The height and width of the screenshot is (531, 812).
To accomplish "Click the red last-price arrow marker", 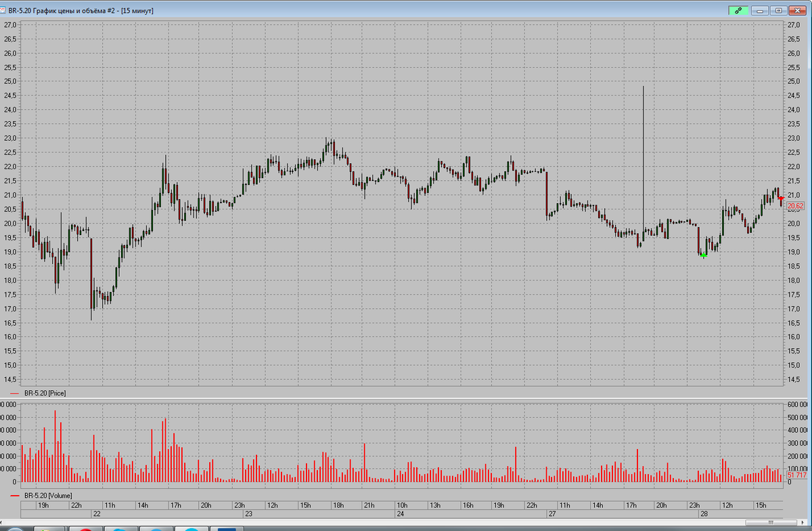I will (781, 198).
